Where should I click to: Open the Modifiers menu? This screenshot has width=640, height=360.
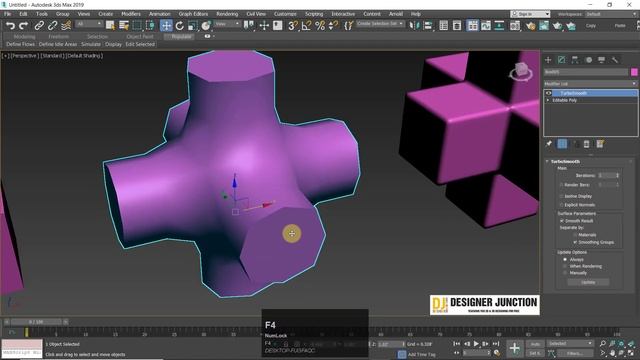click(131, 14)
